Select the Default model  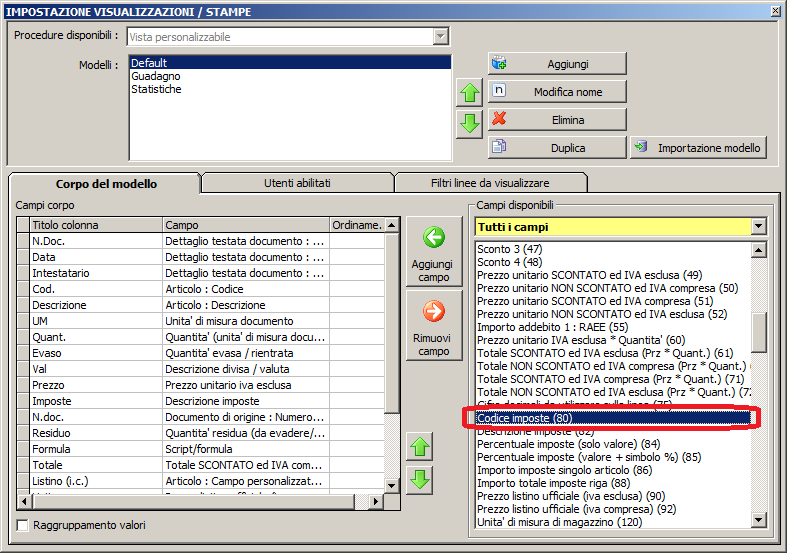click(290, 63)
